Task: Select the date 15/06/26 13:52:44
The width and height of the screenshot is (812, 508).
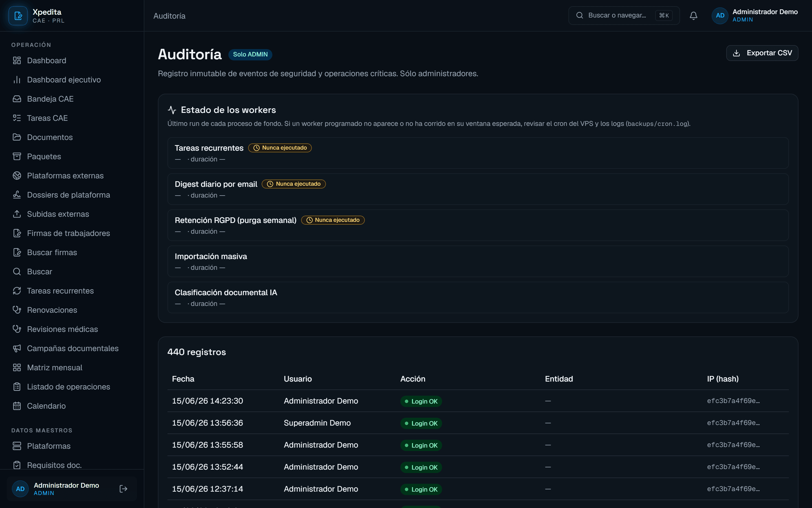Action: coord(207,467)
